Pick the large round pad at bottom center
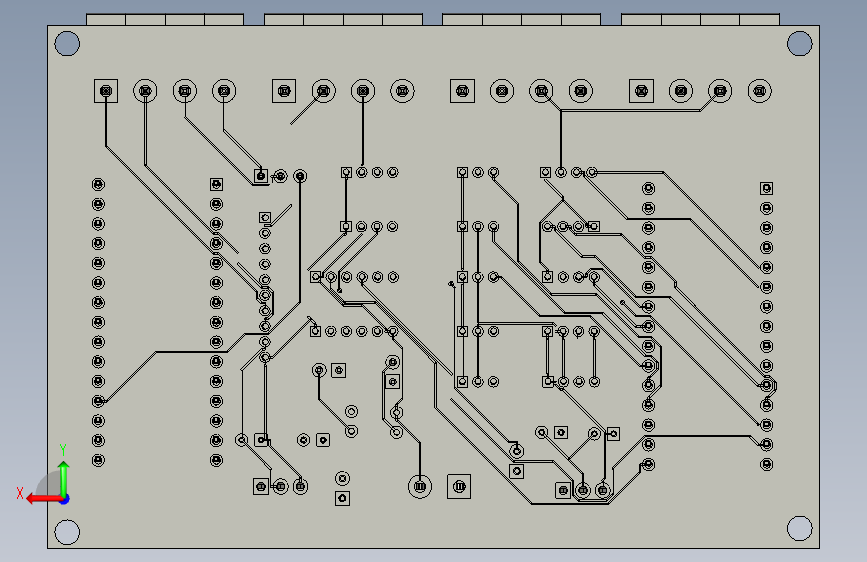The image size is (867, 562). pos(420,486)
